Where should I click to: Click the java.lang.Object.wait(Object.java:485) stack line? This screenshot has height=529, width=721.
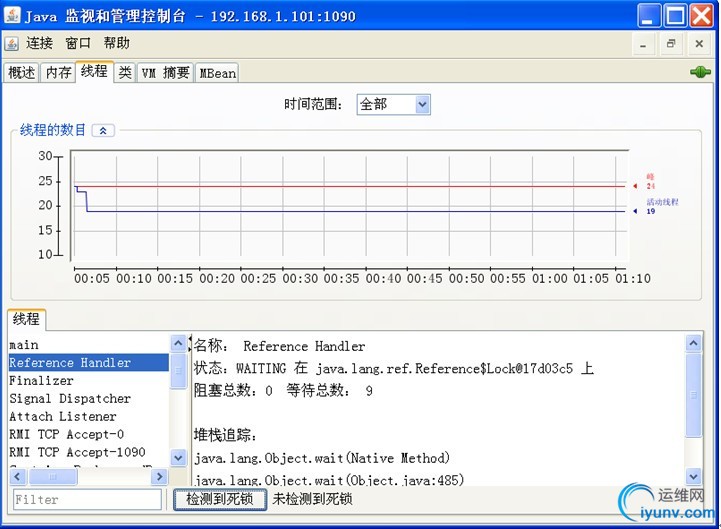[329, 480]
